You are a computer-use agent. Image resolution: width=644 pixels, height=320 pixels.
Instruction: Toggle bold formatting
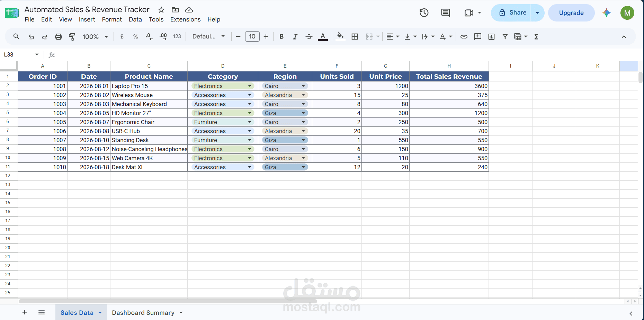281,37
